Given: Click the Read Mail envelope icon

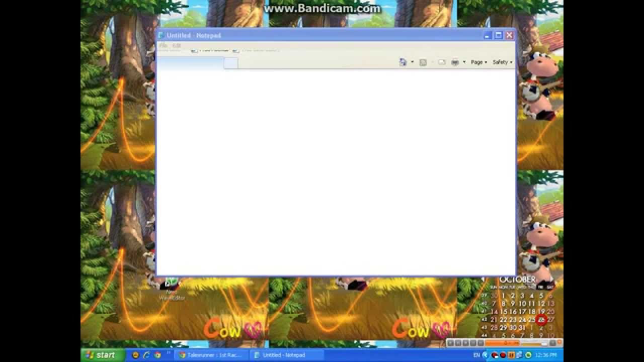Looking at the screenshot, I should (442, 62).
